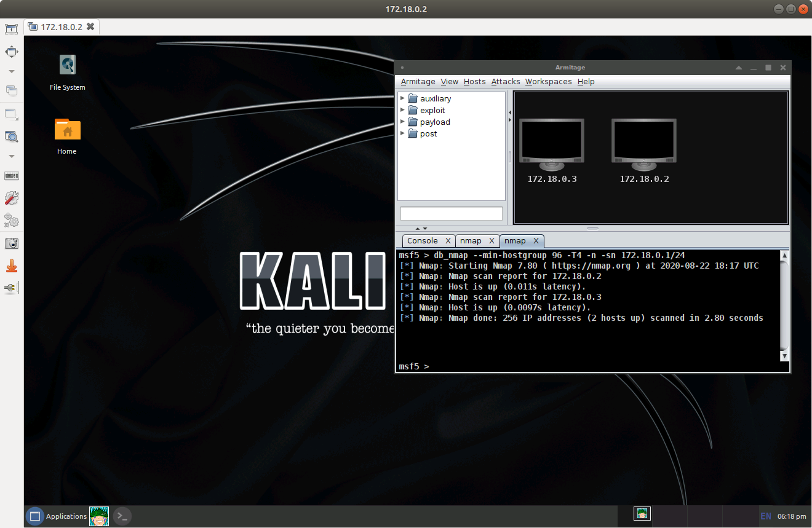Image resolution: width=812 pixels, height=528 pixels.
Task: Click the EN keyboard layout indicator
Action: click(766, 516)
